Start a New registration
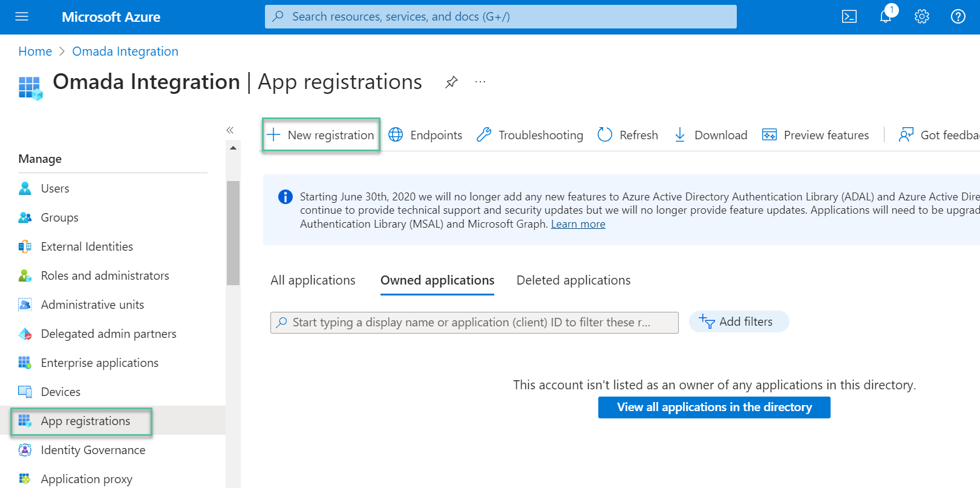Image resolution: width=980 pixels, height=488 pixels. 321,135
